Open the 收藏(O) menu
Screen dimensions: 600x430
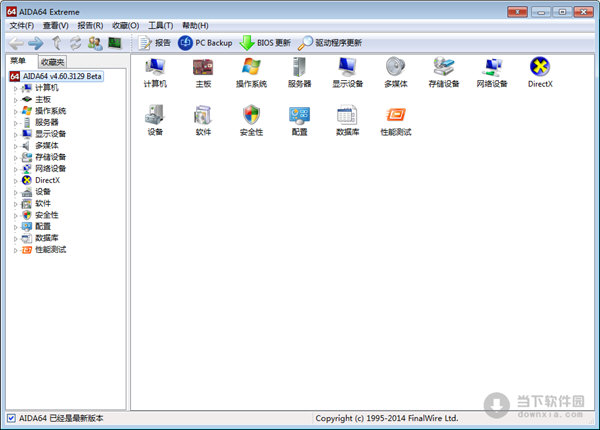126,26
